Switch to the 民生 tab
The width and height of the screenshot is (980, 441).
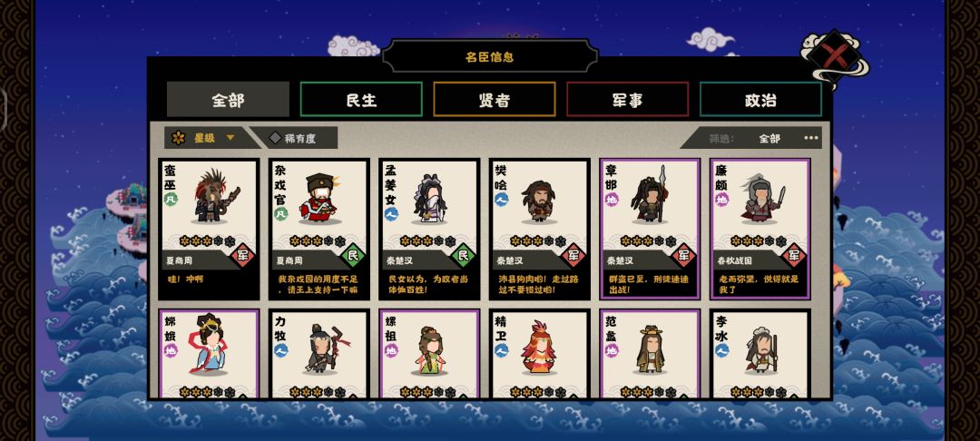click(361, 99)
